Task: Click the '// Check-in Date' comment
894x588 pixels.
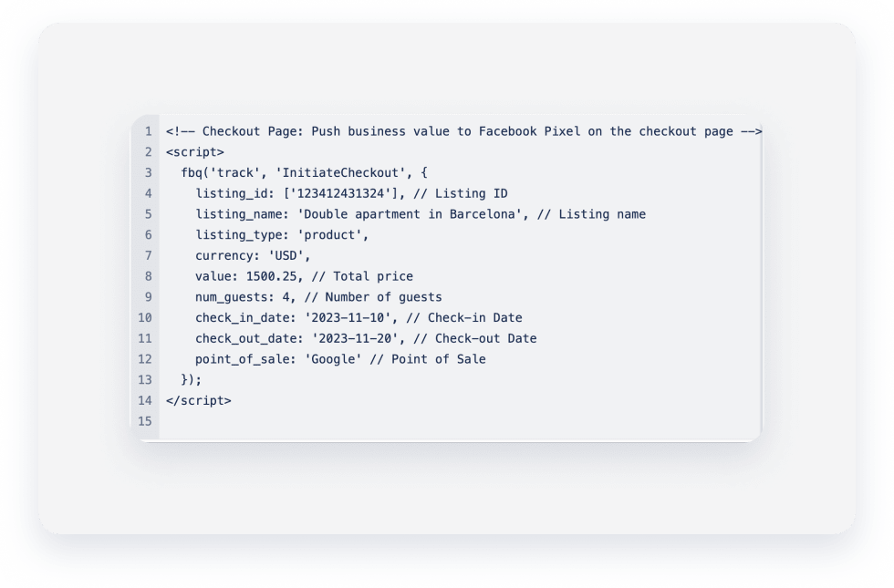Action: [464, 318]
